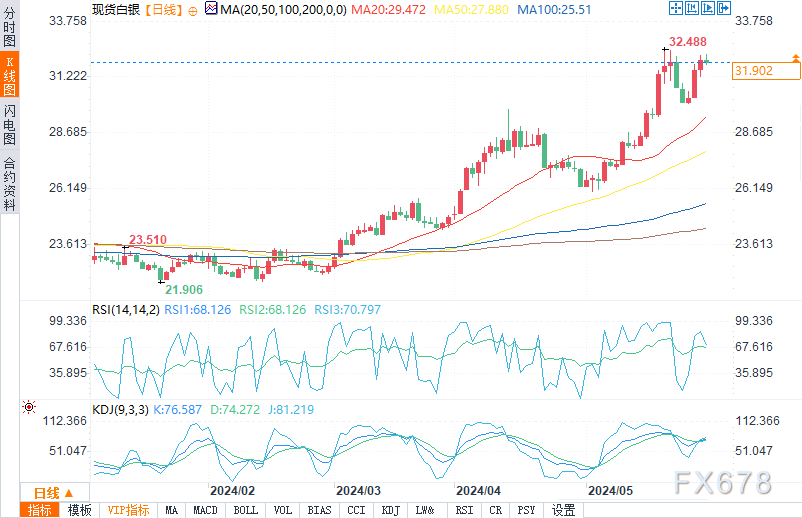Screen dimensions: 802x518
Task: Click the MA20:29.472 value
Action: coord(388,10)
